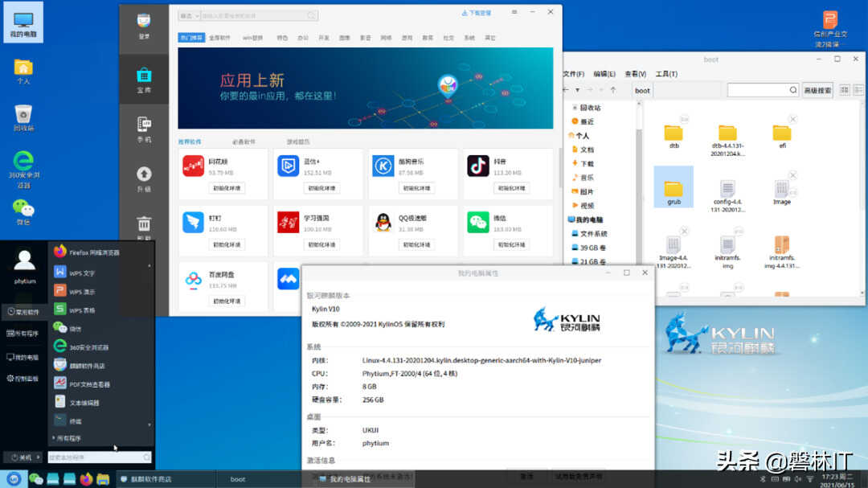
Task: Select the initramfs.img file in boot window
Action: (x=727, y=252)
